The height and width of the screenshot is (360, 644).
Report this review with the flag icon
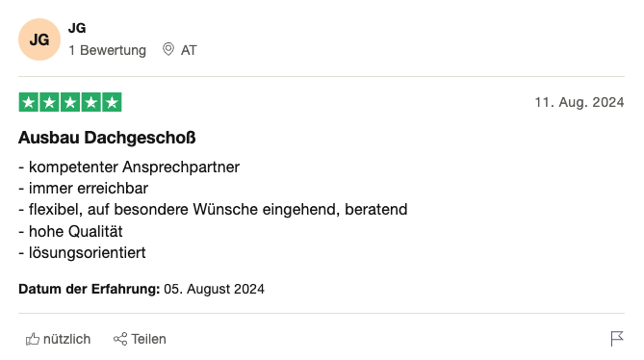pos(617,339)
